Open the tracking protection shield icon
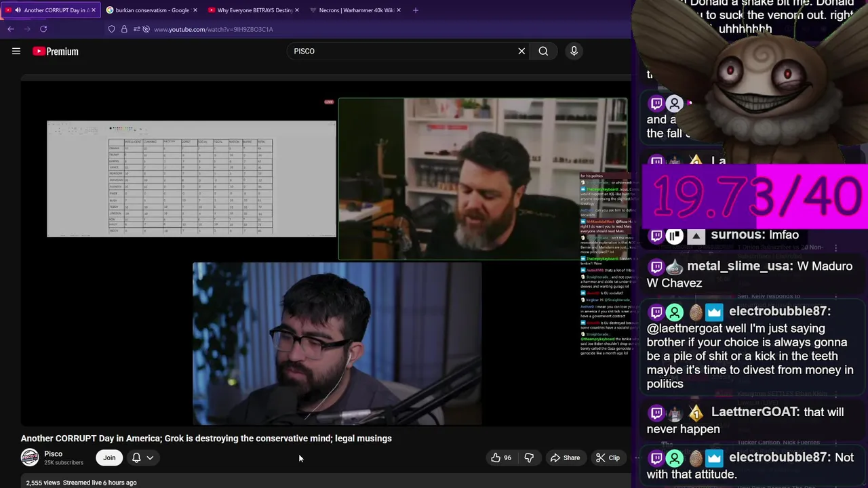The image size is (868, 488). pos(111,29)
